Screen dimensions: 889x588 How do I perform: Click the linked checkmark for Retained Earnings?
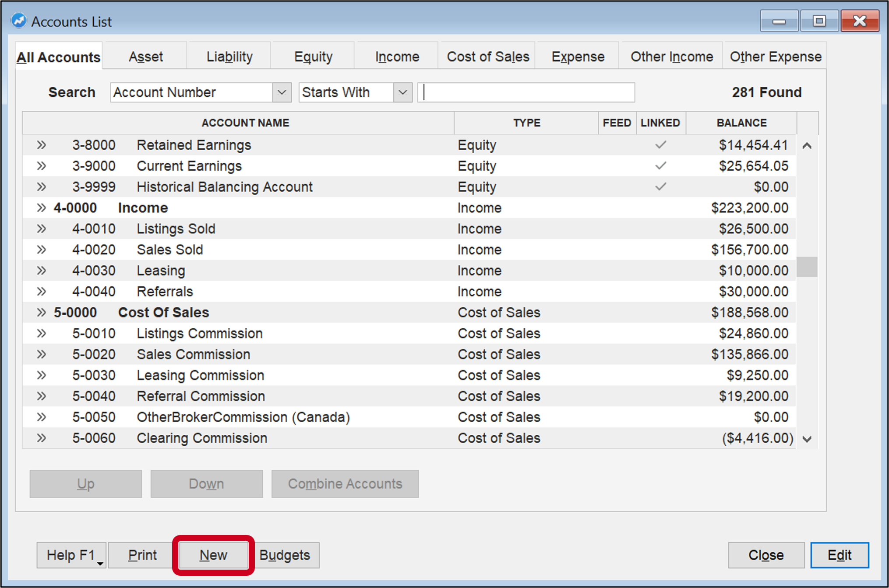pos(660,145)
